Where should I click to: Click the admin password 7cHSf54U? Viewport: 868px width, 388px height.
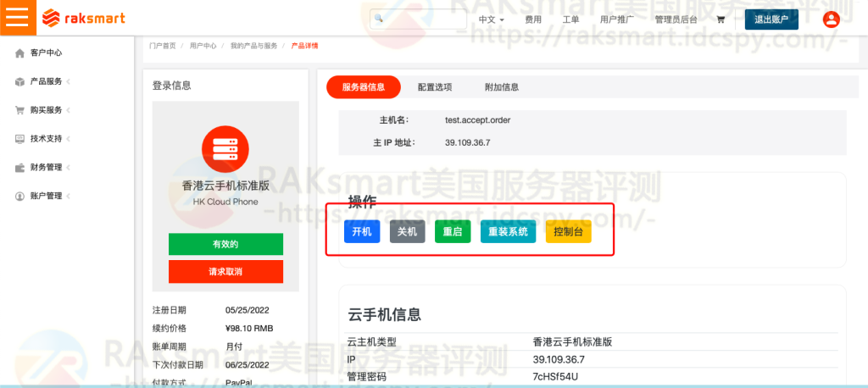click(x=556, y=377)
